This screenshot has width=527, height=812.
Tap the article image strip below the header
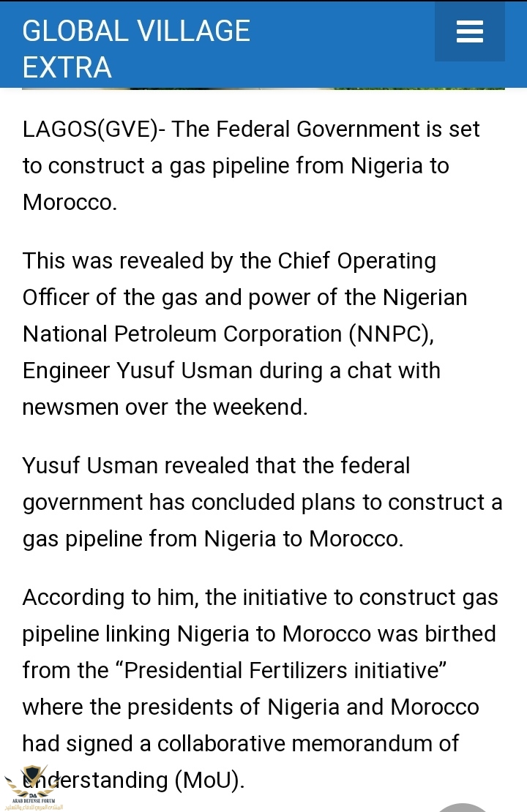tap(263, 89)
